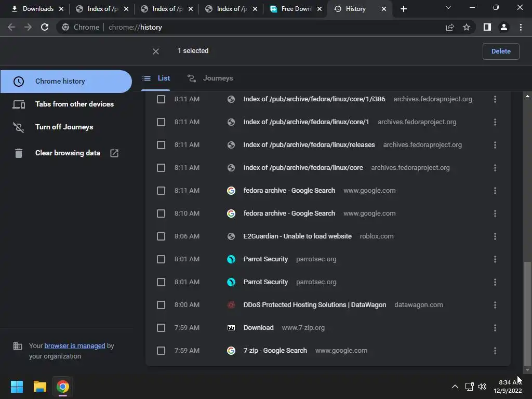
Task: Open Chrome's three-dot main menu
Action: pyautogui.click(x=521, y=27)
